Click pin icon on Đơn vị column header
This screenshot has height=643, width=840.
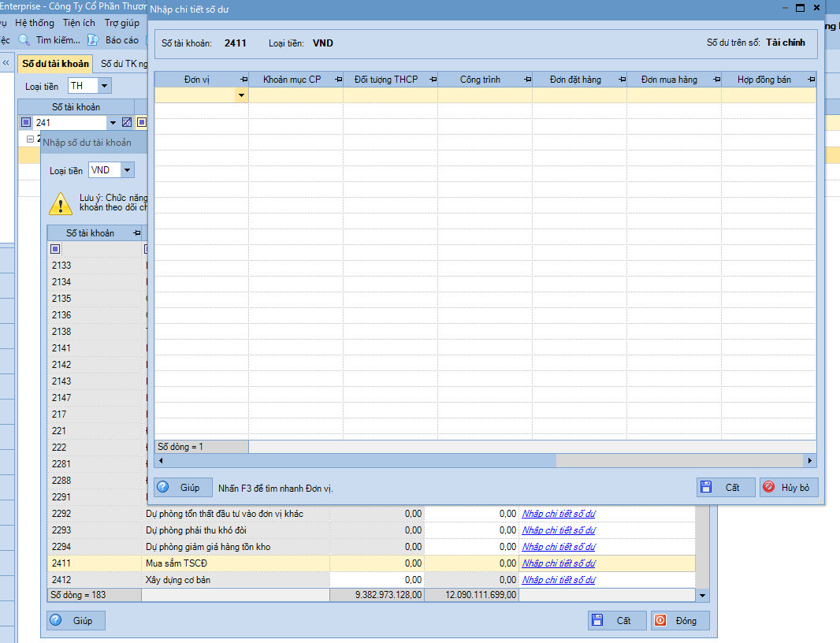click(x=241, y=80)
